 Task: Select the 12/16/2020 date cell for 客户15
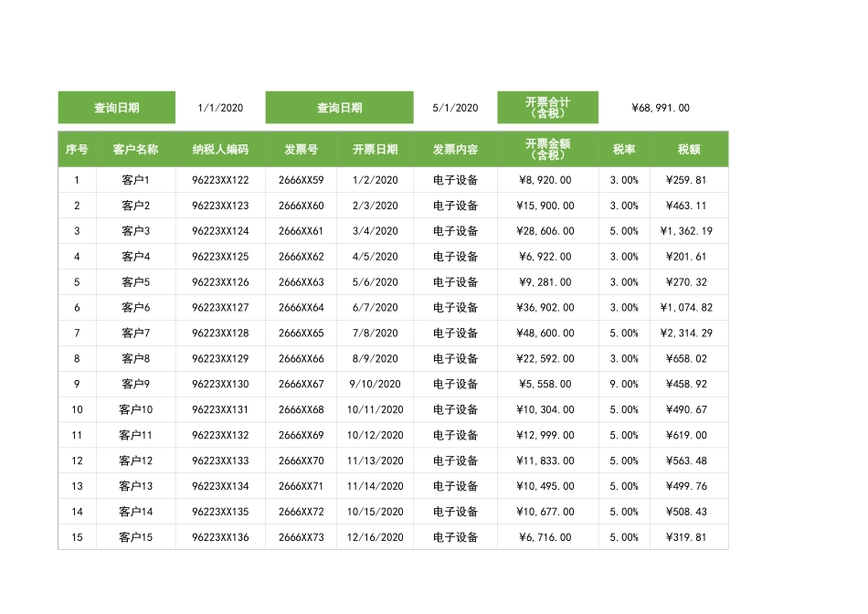377,538
